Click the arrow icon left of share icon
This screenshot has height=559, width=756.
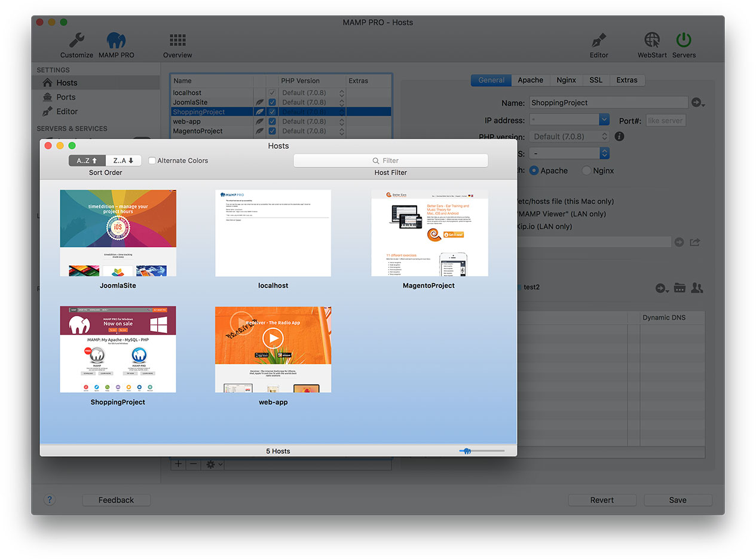pos(679,242)
